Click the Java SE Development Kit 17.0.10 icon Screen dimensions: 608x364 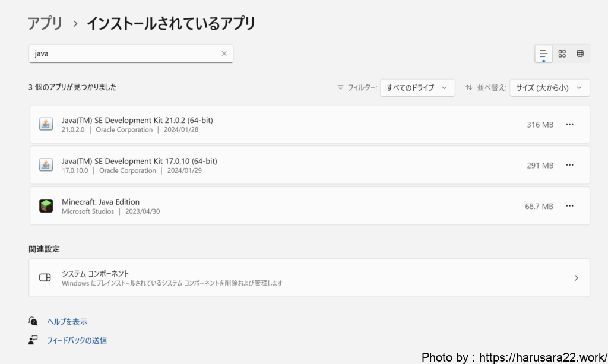(x=46, y=165)
